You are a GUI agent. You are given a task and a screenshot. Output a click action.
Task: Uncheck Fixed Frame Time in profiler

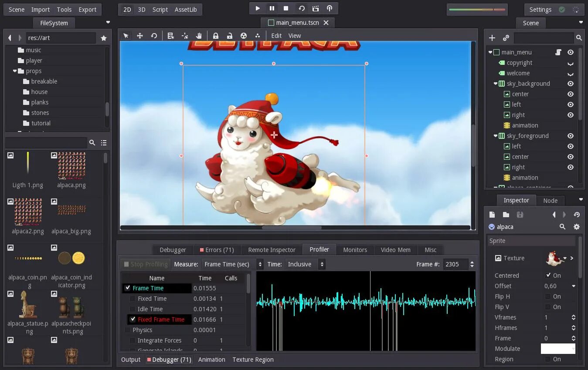pyautogui.click(x=133, y=319)
